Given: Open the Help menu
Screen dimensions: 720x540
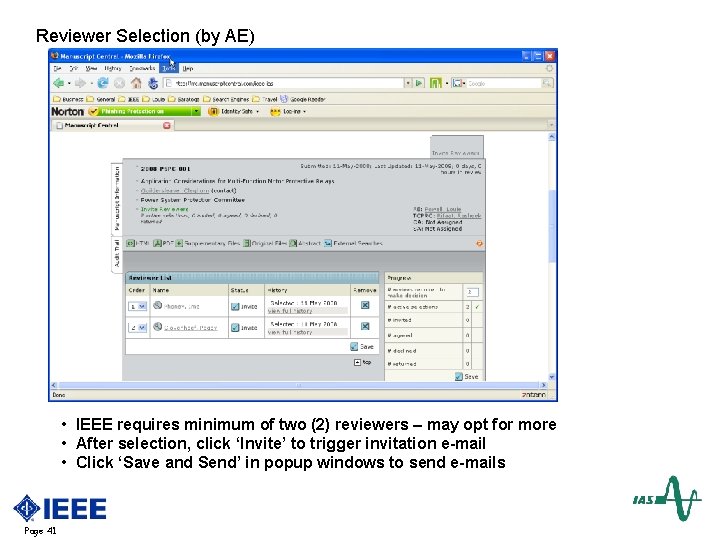Looking at the screenshot, I should 188,68.
